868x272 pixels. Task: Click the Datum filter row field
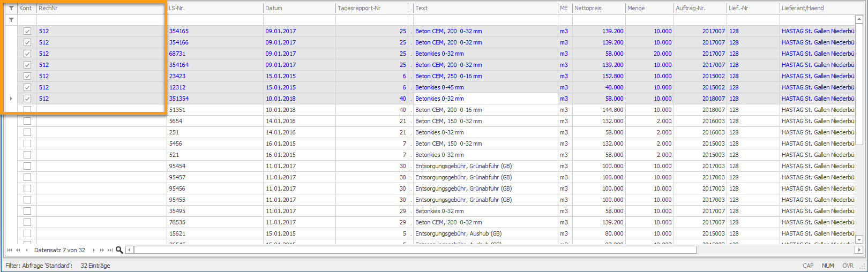coord(300,20)
